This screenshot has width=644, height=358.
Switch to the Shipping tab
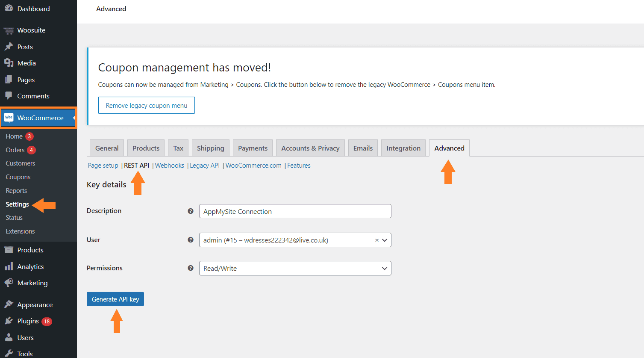(x=210, y=148)
